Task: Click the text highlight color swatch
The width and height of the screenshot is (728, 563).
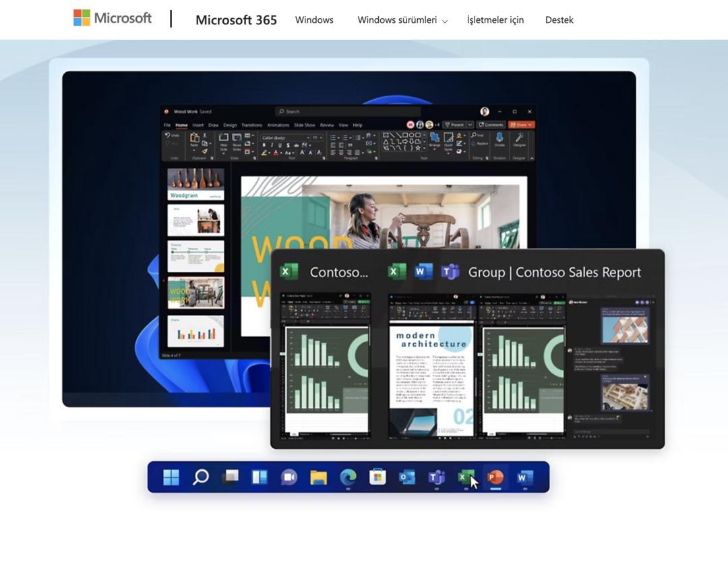Action: pyautogui.click(x=264, y=153)
